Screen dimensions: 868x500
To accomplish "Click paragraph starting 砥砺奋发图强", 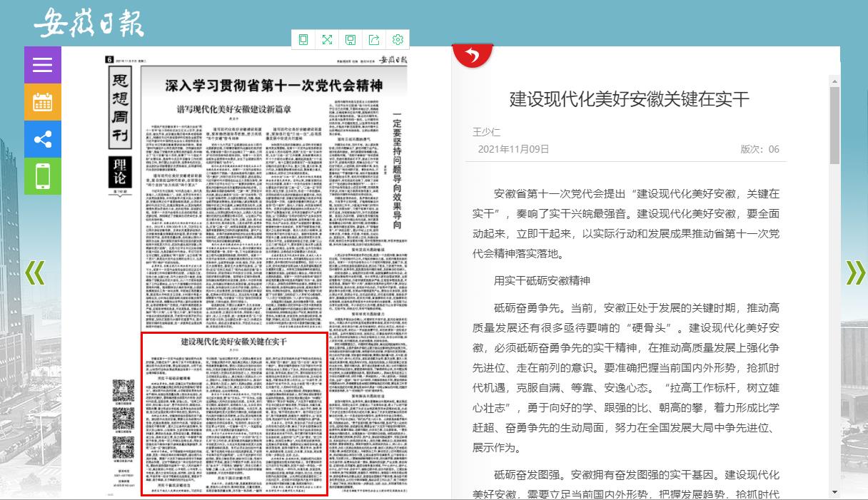I will pos(626,484).
